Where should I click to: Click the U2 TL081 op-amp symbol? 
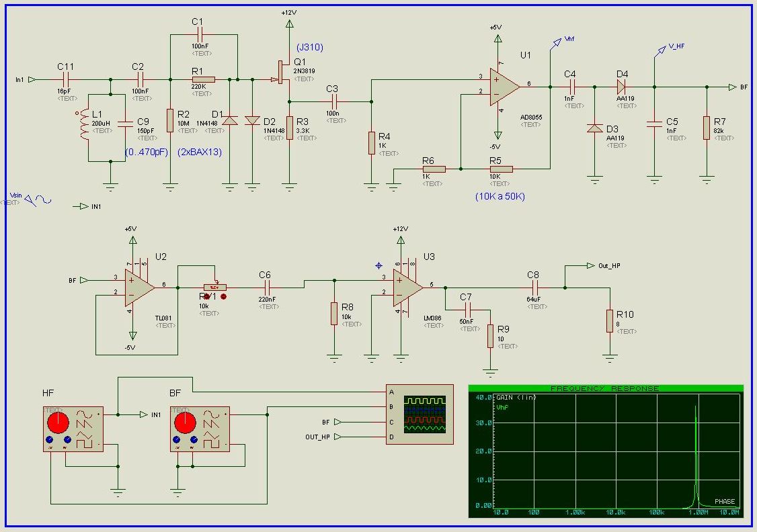tap(140, 287)
